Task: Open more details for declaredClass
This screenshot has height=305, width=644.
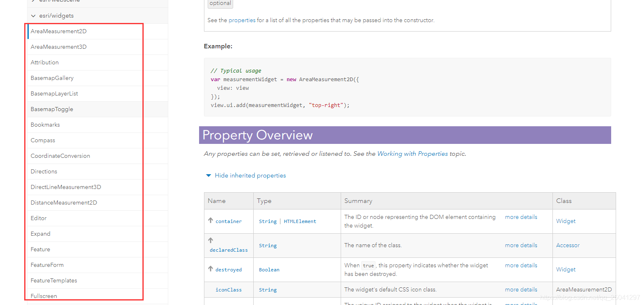Action: click(521, 246)
